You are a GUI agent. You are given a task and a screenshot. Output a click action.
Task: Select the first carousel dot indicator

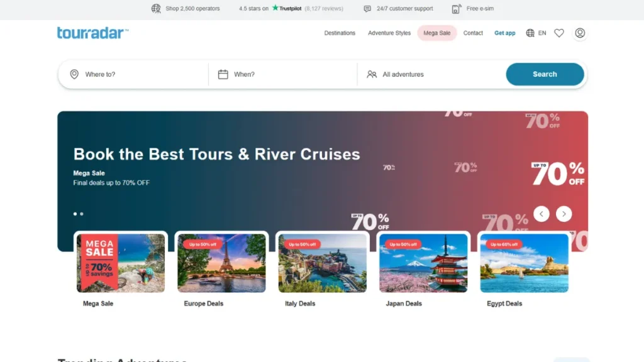75,214
